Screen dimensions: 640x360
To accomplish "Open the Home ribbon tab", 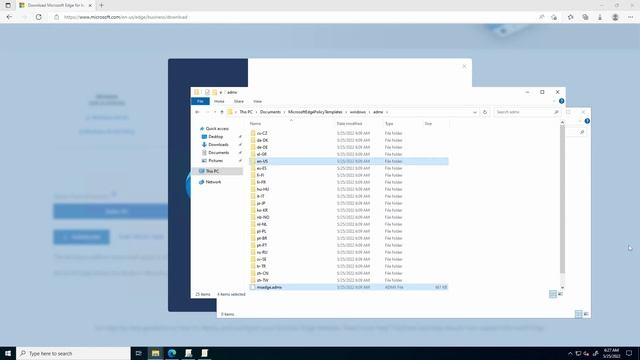I will [219, 101].
